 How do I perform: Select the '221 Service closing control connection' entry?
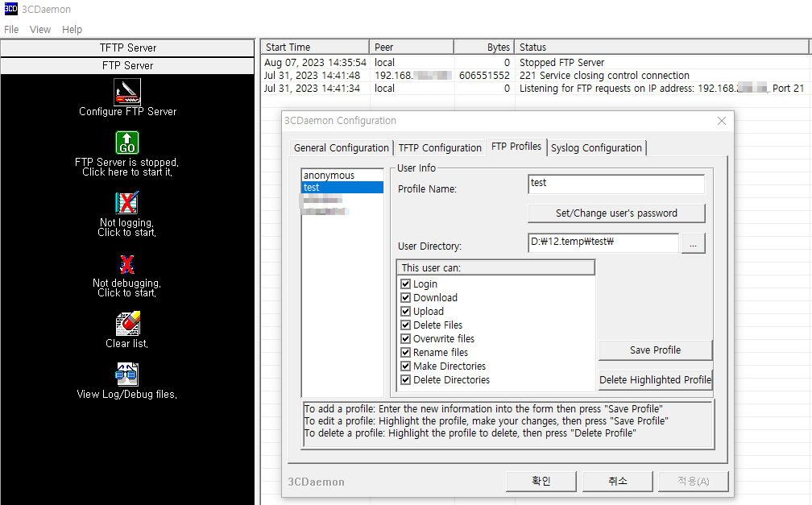coord(604,76)
